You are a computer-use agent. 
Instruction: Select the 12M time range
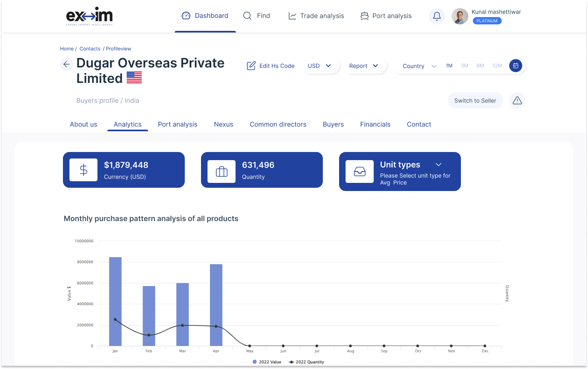pos(497,65)
